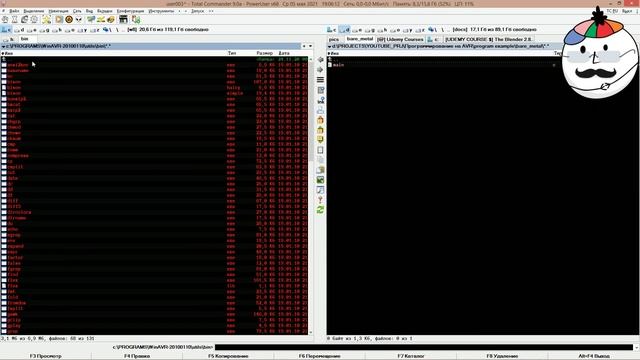Click the orange round icon in the main toolbar

[x=69, y=20]
